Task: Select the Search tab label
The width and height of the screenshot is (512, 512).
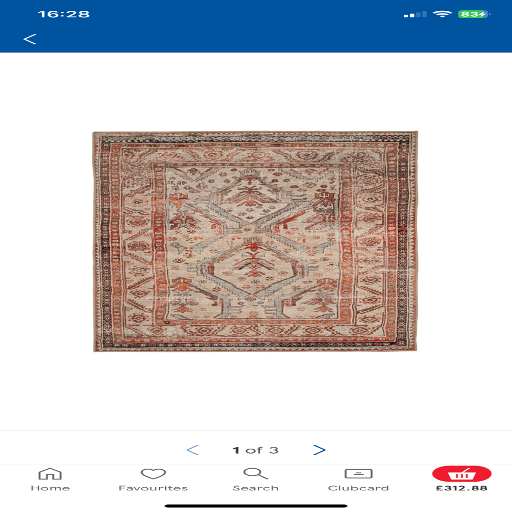Action: pyautogui.click(x=256, y=488)
